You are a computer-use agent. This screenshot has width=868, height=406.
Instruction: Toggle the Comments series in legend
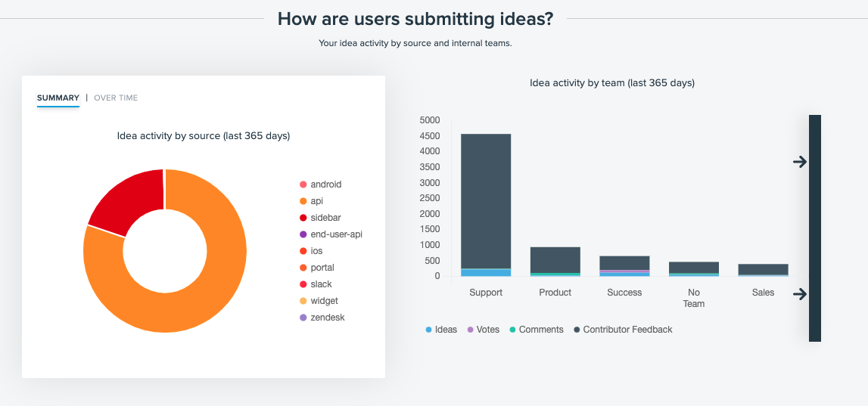click(537, 330)
